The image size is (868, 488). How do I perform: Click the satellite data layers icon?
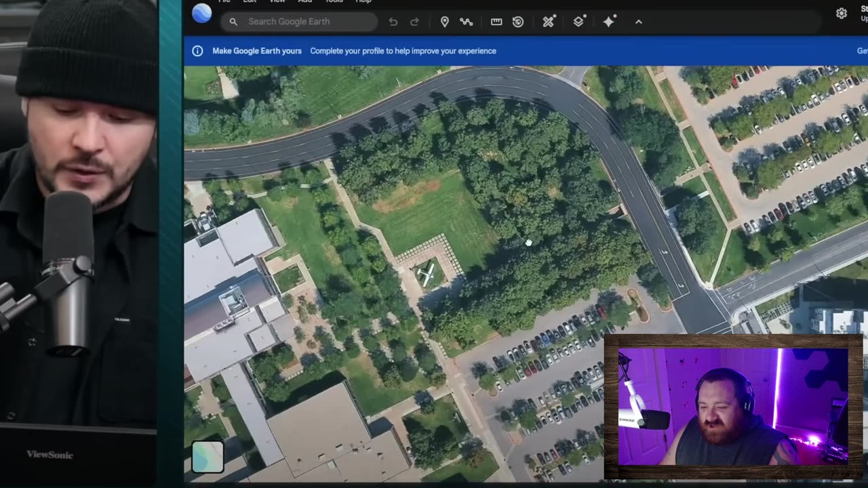point(549,22)
